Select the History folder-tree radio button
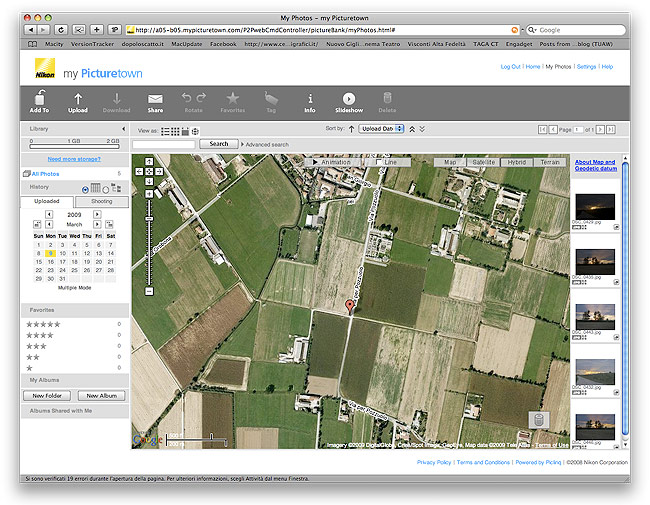Screen dimensions: 650x505 (106, 189)
